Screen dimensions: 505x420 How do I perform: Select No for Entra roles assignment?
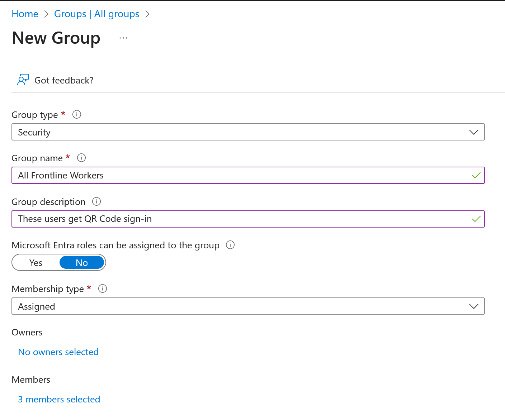tap(82, 263)
